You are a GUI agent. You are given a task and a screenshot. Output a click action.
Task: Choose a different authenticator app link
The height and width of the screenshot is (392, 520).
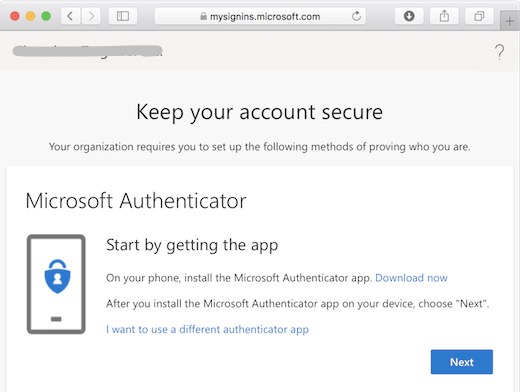207,329
